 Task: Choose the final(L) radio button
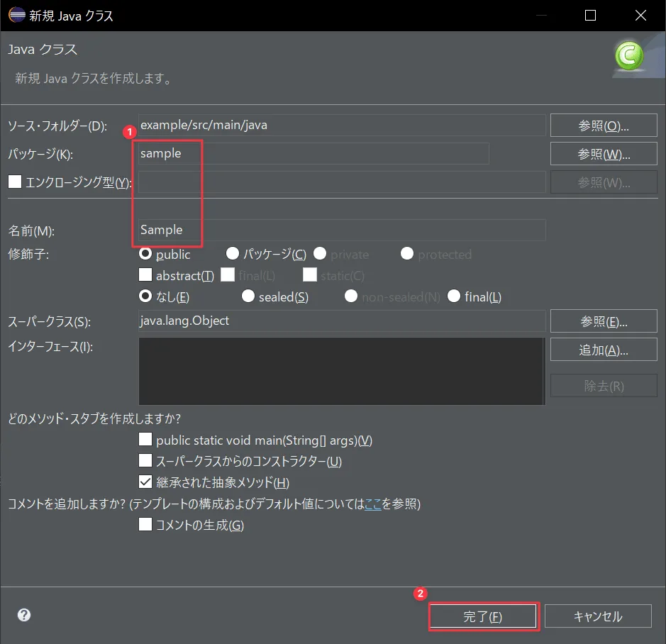point(454,296)
